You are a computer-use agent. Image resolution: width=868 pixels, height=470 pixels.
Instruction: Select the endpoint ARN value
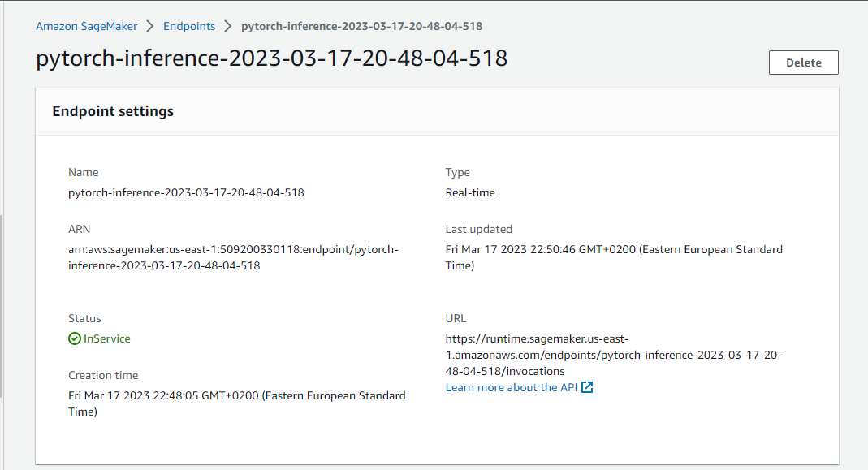point(233,257)
